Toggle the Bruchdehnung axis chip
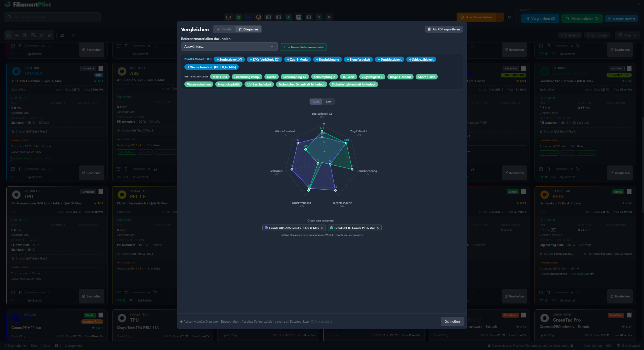 coord(328,60)
